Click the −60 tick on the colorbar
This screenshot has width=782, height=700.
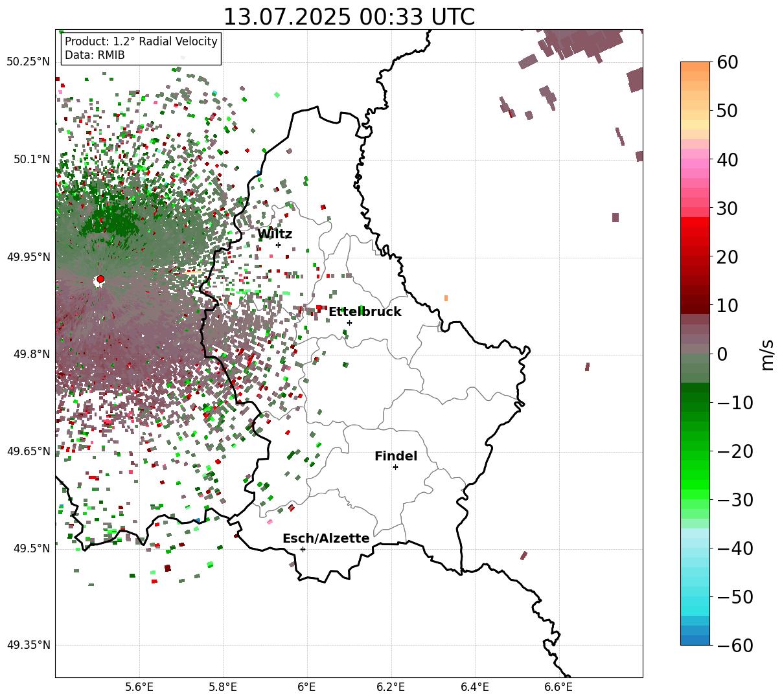click(735, 645)
